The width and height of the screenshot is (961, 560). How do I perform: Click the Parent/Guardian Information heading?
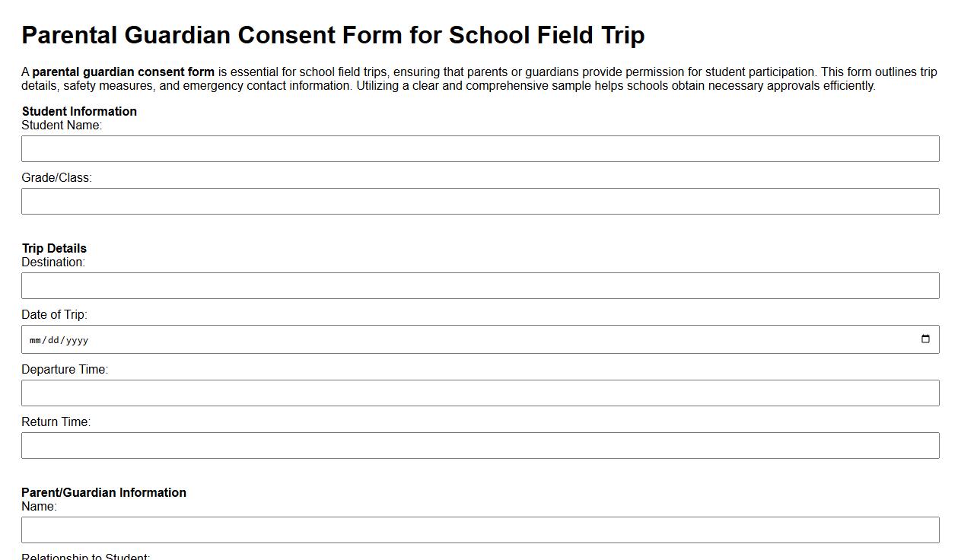(x=104, y=492)
